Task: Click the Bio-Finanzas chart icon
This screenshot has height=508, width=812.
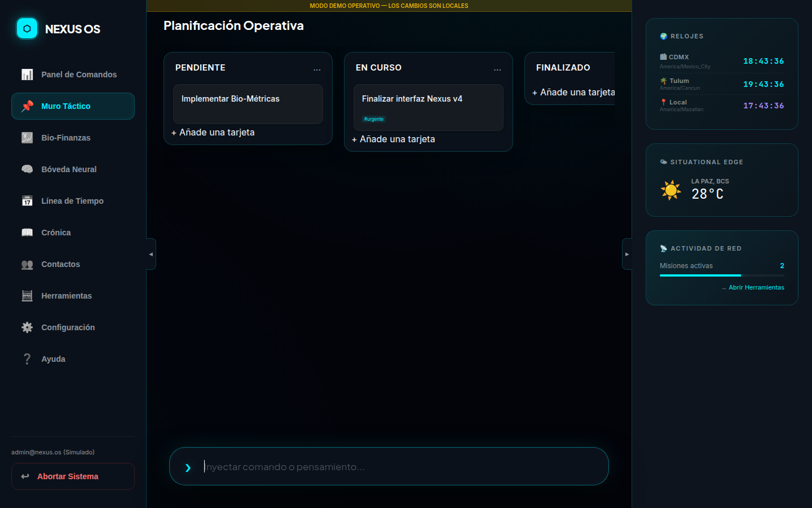Action: 27,138
